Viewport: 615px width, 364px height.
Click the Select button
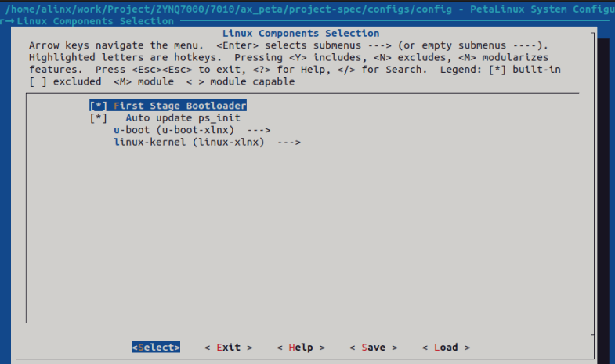[156, 347]
